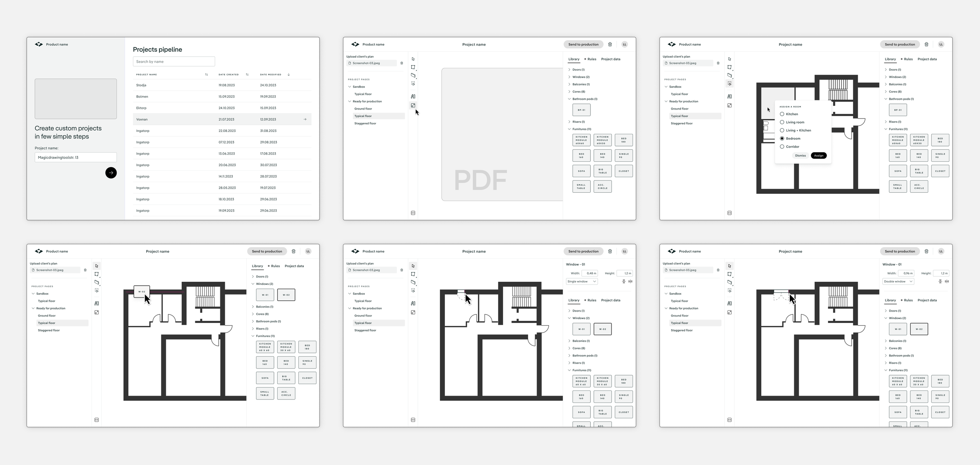Click the center-align icon beside Double window dropdown
The height and width of the screenshot is (465, 980).
click(x=940, y=281)
